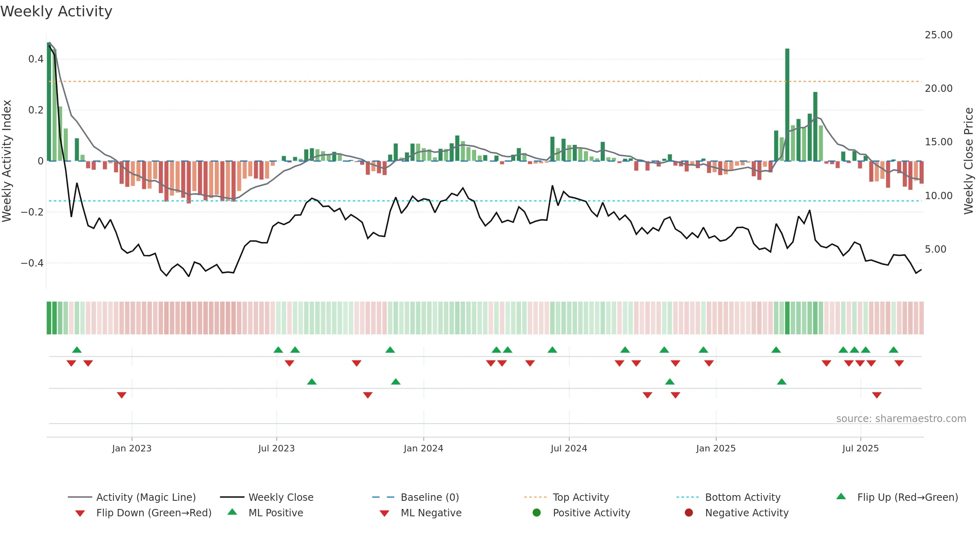Toggle the Weekly Close legend entry
The image size is (980, 551).
pyautogui.click(x=267, y=497)
